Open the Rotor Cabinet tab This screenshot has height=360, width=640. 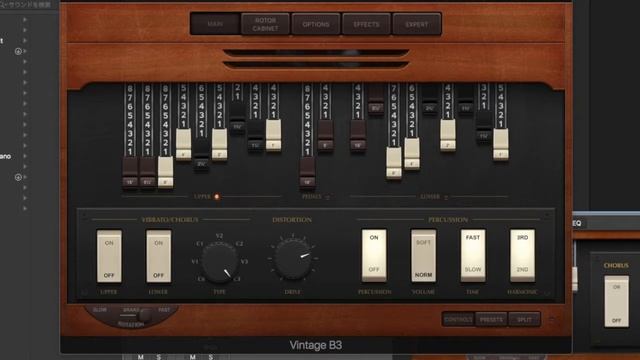pos(265,24)
